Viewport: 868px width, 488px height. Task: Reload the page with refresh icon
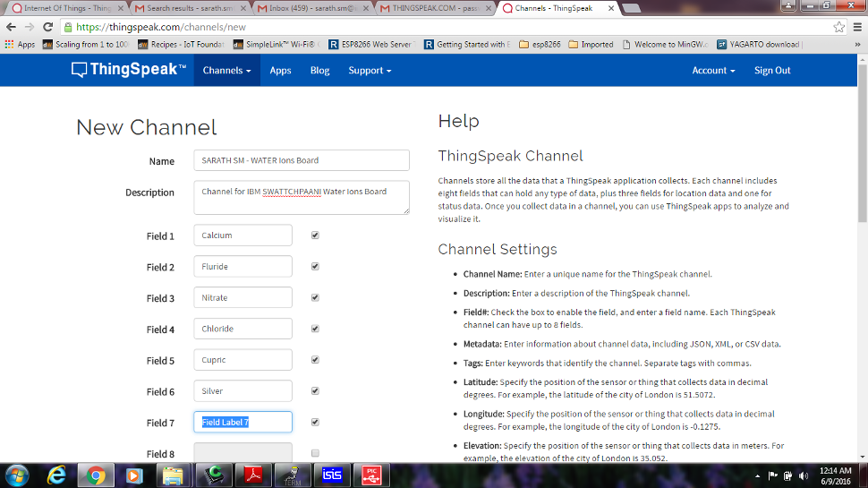pos(48,27)
